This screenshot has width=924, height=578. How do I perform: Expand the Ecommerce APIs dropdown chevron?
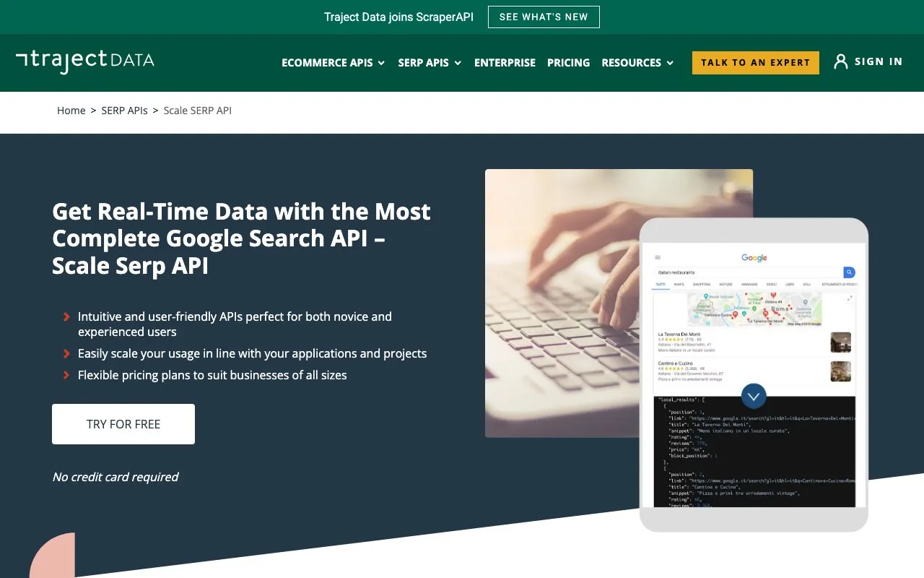[381, 63]
